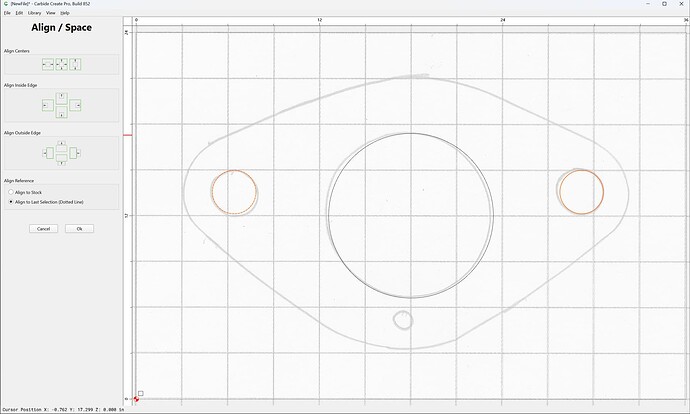The height and width of the screenshot is (414, 690).
Task: Open the View menu
Action: point(51,13)
